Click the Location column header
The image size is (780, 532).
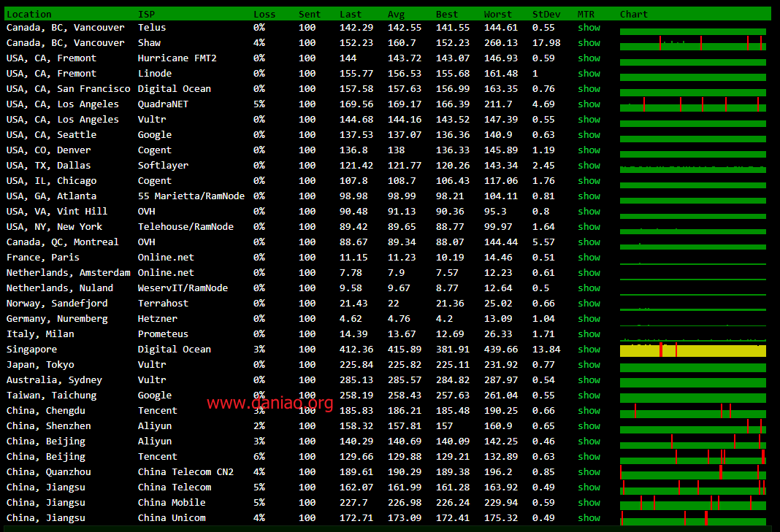29,15
